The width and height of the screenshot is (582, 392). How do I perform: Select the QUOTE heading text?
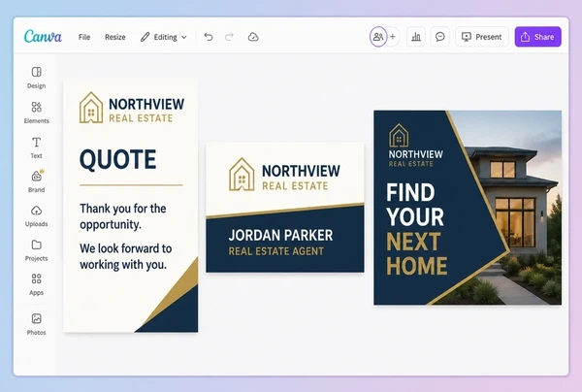tap(118, 160)
